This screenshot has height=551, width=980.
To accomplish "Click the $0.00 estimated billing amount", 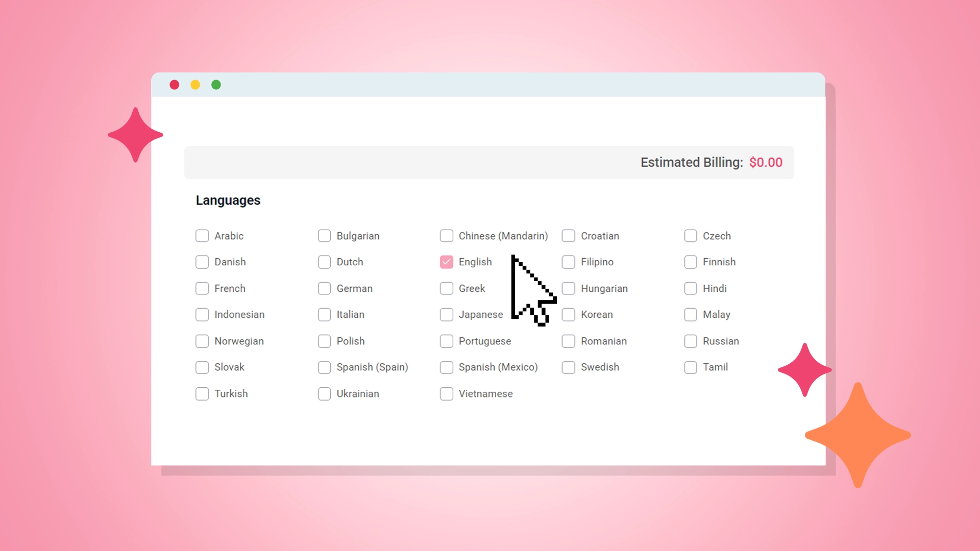I will [x=765, y=162].
